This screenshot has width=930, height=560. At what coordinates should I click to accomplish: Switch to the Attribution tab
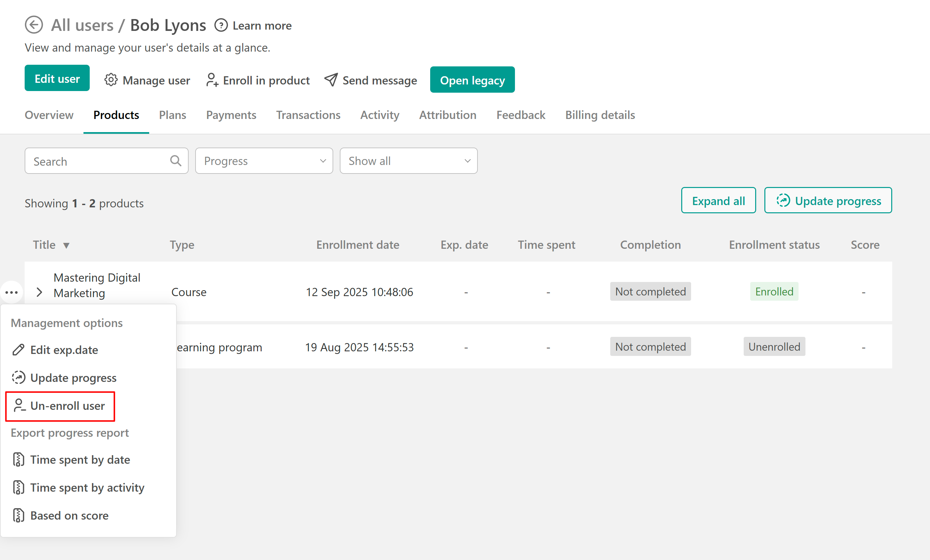click(448, 115)
